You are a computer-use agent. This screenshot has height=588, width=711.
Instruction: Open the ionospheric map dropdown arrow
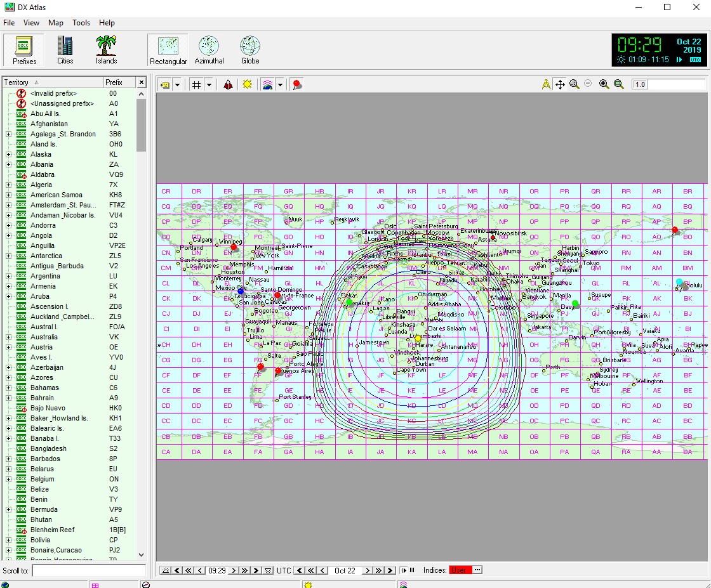tap(279, 84)
